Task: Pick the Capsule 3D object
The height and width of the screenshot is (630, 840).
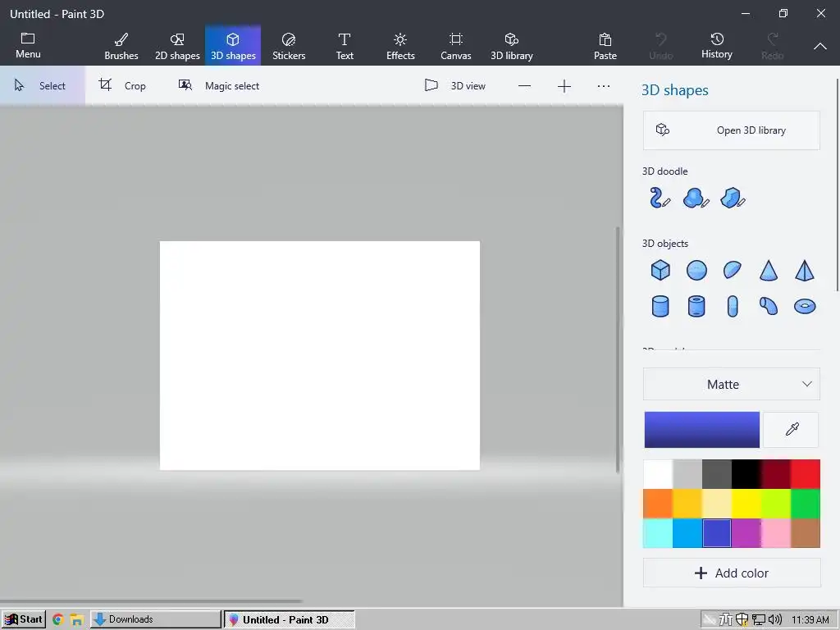Action: click(733, 307)
